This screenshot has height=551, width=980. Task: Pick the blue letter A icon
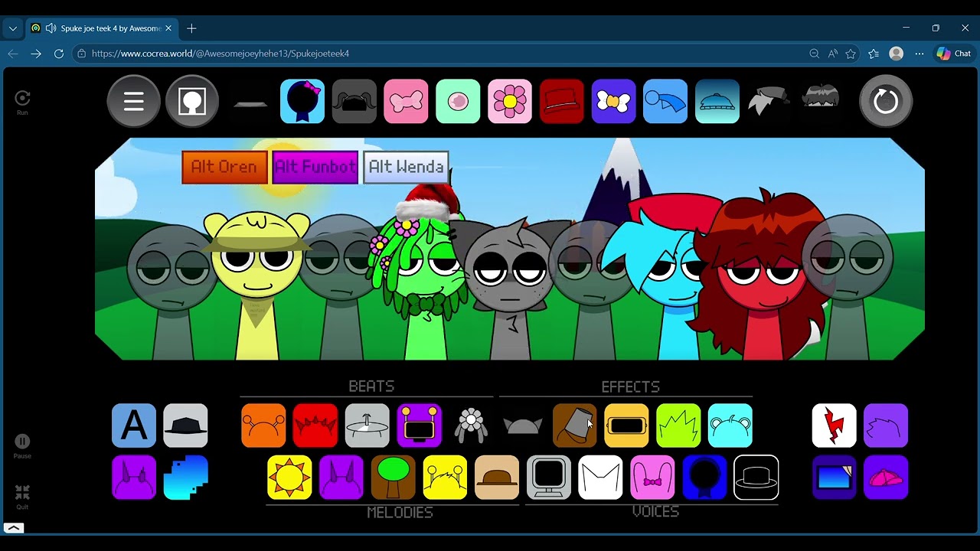pos(134,425)
